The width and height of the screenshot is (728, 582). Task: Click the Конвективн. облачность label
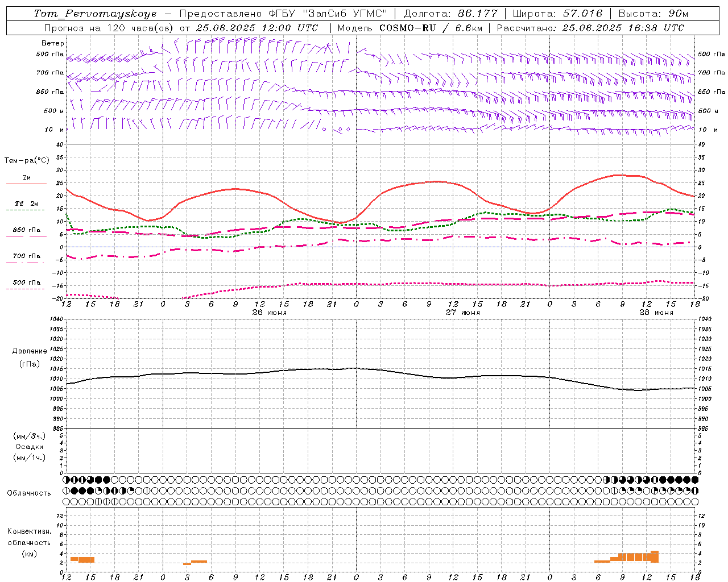[30, 537]
